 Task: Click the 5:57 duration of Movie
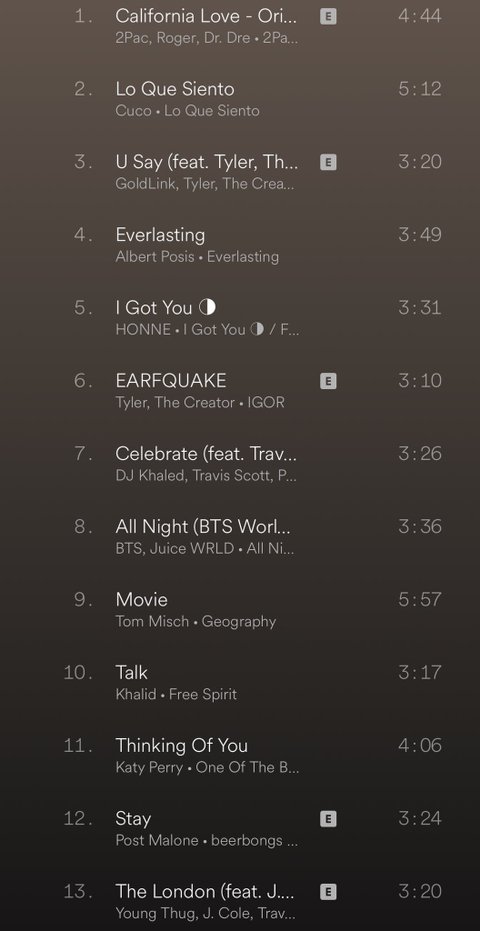tap(420, 600)
